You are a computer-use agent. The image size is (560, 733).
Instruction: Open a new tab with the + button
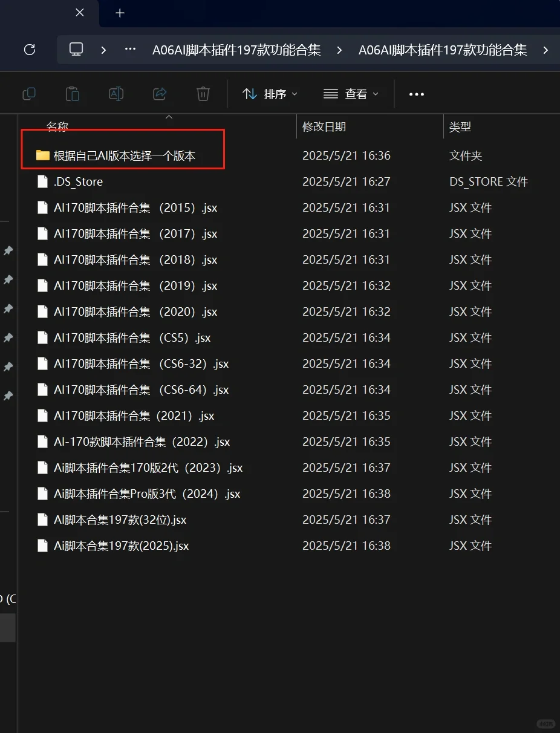coord(119,13)
